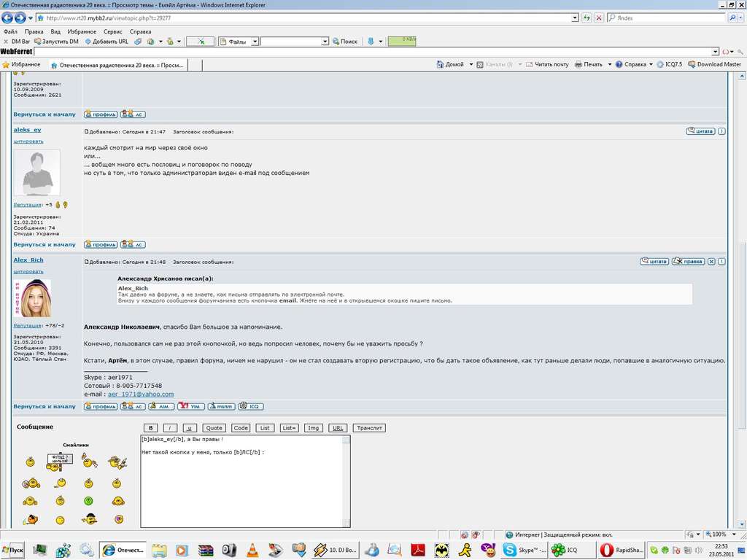This screenshot has height=560, width=747.
Task: Click the browser Refresh icon next to address bar
Action: [x=587, y=18]
